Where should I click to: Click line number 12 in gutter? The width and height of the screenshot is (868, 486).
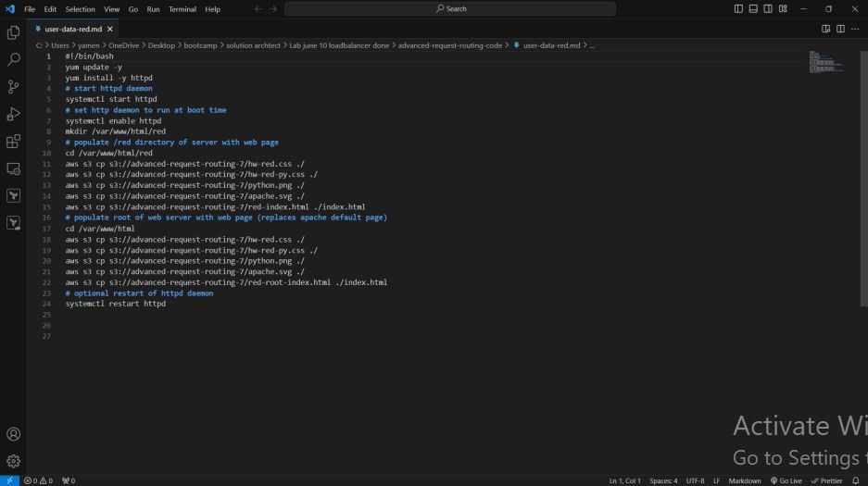[46, 174]
